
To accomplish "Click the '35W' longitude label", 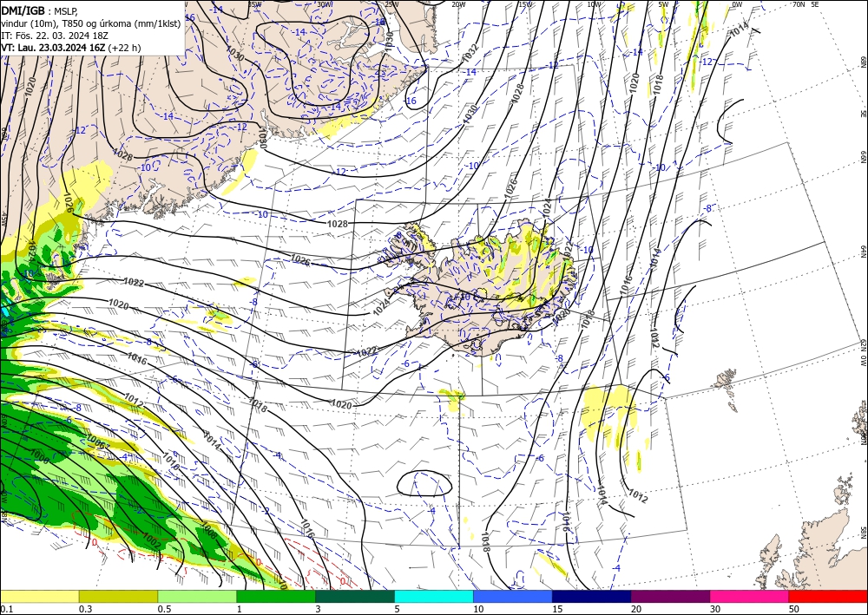I will click(255, 4).
